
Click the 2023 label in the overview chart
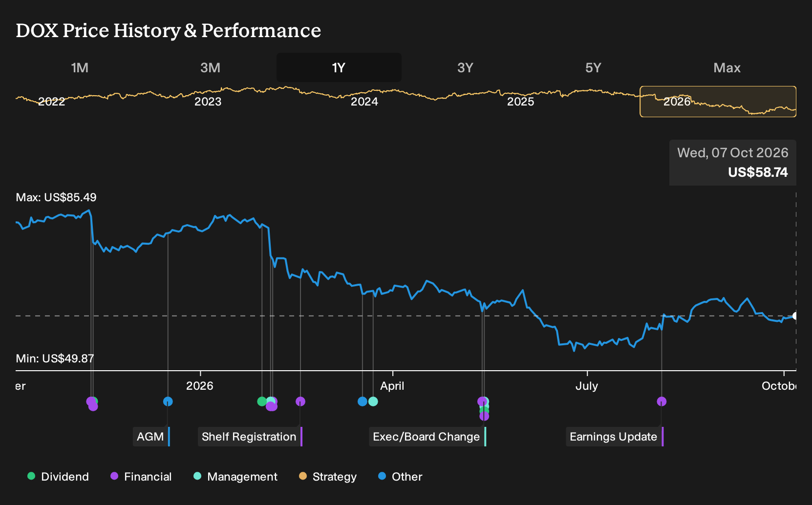pos(208,102)
